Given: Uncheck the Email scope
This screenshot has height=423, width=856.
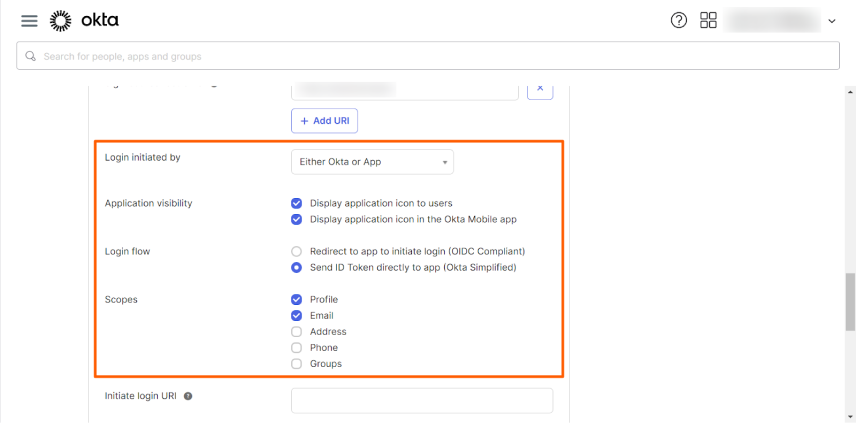Looking at the screenshot, I should [296, 315].
